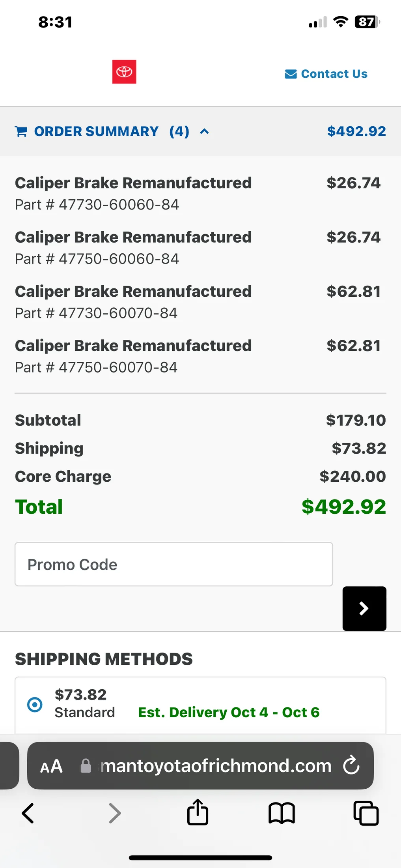401x868 pixels.
Task: Reload the page with refresh icon
Action: [351, 765]
